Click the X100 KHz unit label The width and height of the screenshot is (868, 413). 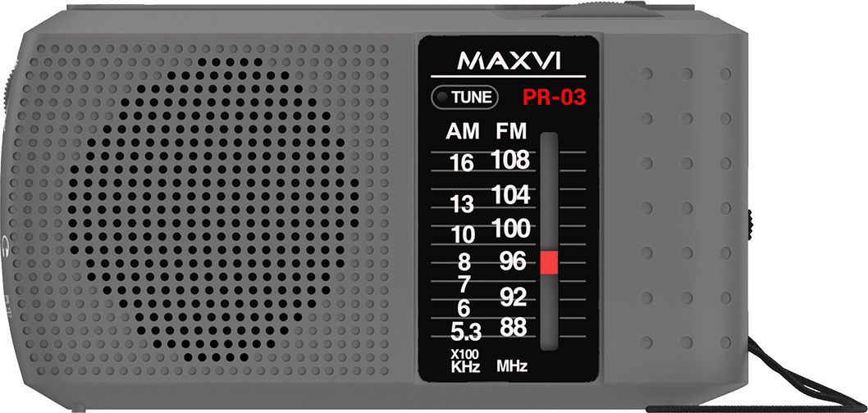click(x=465, y=361)
